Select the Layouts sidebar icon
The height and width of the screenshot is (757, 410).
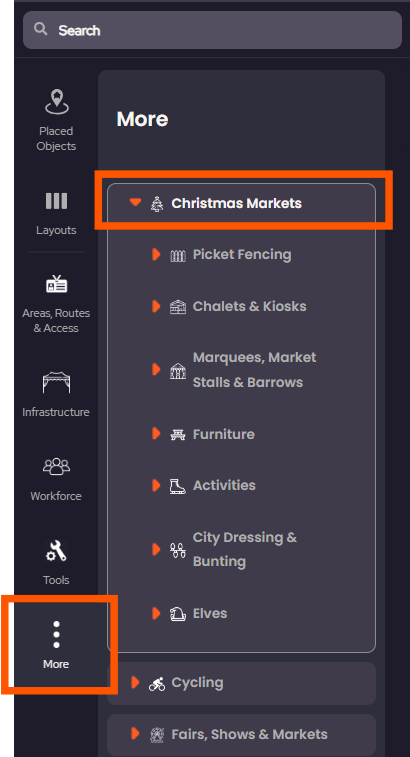(x=57, y=201)
